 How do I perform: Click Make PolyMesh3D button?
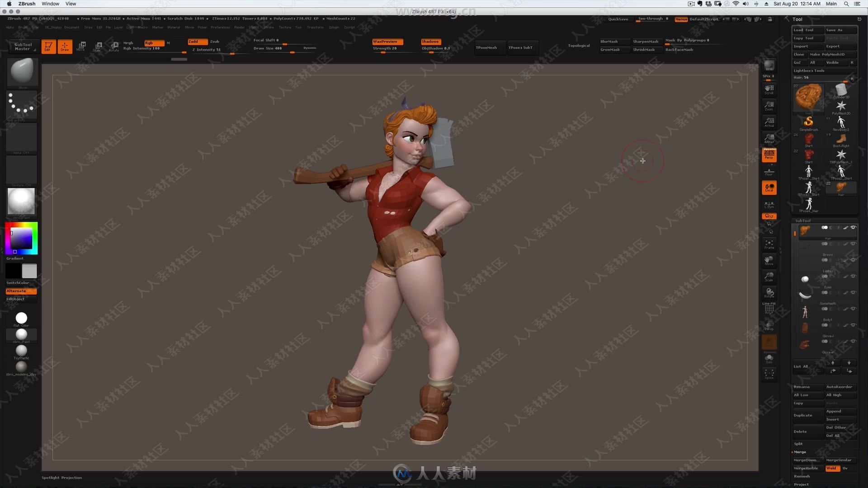coord(832,54)
